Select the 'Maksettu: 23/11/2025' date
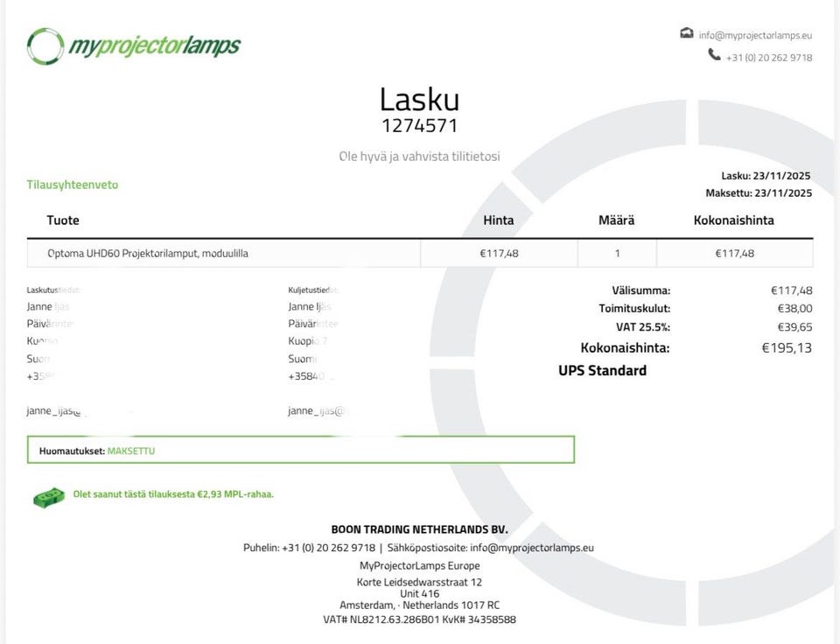Screen dimensions: 840x644 click(759, 192)
